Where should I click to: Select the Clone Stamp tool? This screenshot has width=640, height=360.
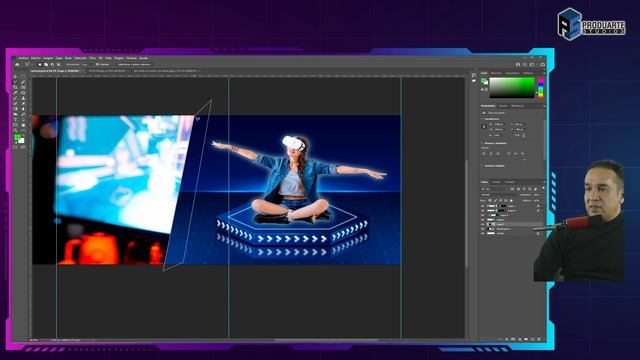tap(23, 98)
